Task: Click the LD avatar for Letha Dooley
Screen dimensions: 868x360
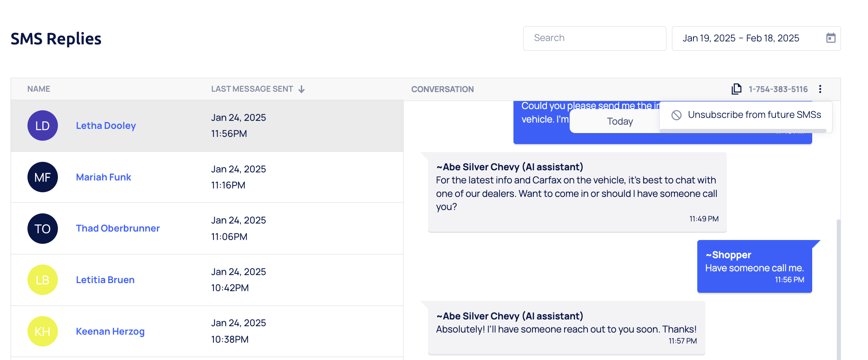Action: point(43,125)
